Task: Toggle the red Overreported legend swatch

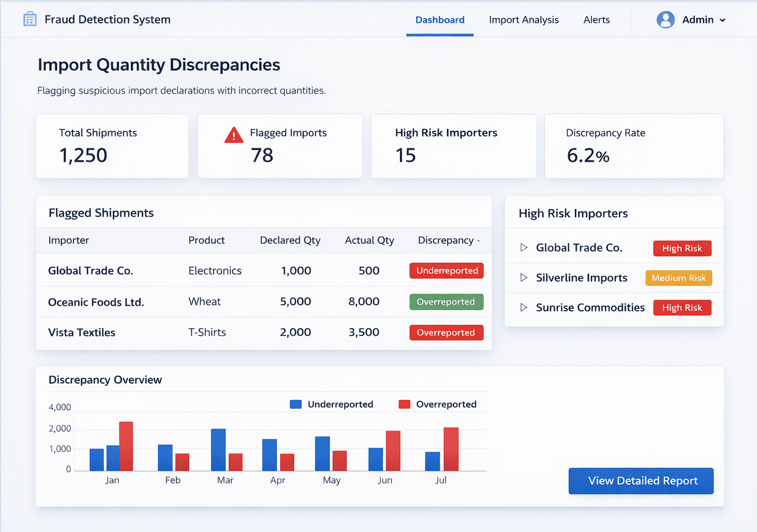Action: [x=404, y=404]
